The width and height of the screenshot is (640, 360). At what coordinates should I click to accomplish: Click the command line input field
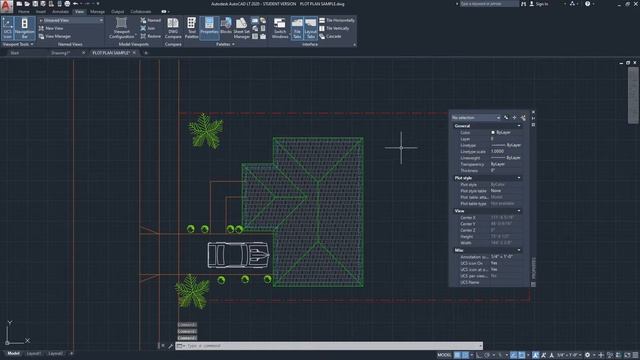click(329, 346)
